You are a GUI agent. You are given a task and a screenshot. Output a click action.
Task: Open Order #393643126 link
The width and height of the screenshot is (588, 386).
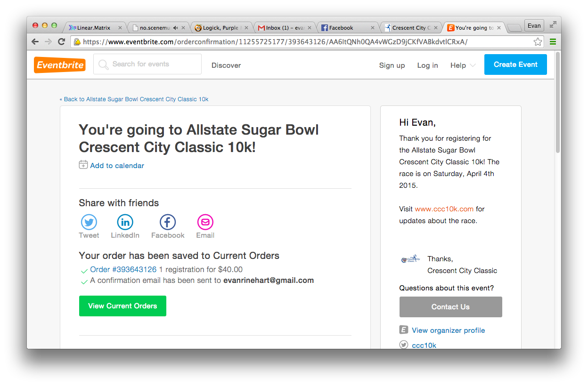pos(123,270)
